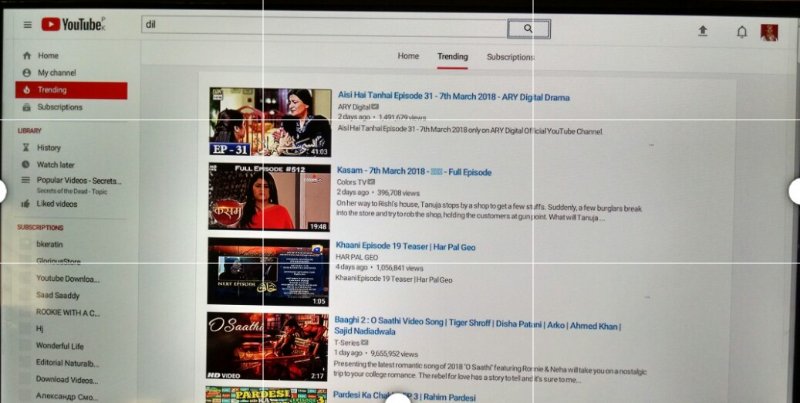The height and width of the screenshot is (403, 800).
Task: Open Kasam Full Episode #512 thumbnail
Action: (x=269, y=197)
